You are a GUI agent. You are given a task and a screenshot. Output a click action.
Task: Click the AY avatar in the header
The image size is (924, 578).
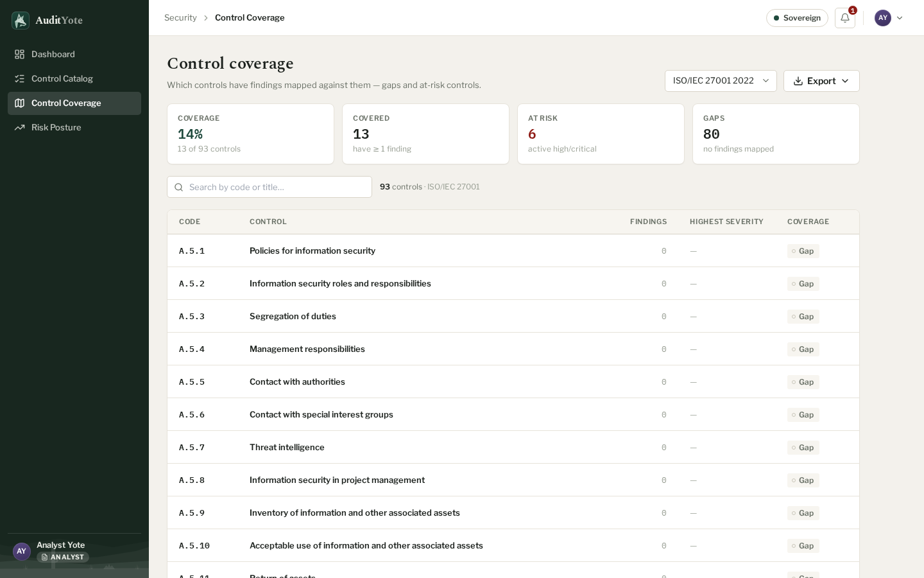[883, 18]
